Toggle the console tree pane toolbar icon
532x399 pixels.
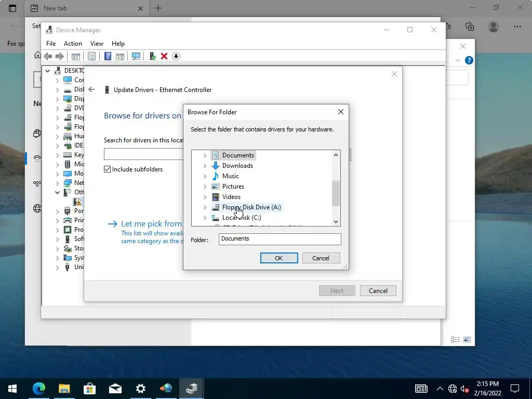(x=76, y=56)
